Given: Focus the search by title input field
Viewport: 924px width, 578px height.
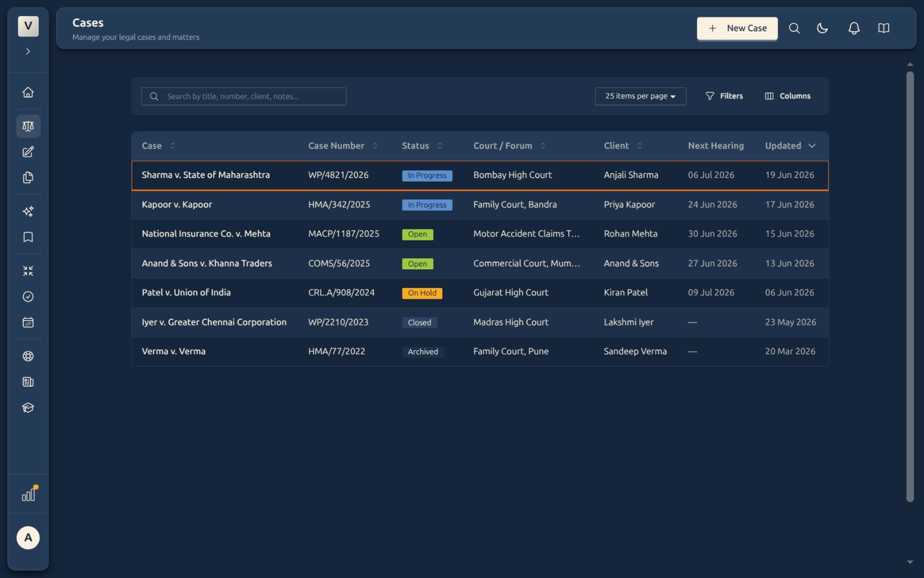Looking at the screenshot, I should pyautogui.click(x=243, y=97).
